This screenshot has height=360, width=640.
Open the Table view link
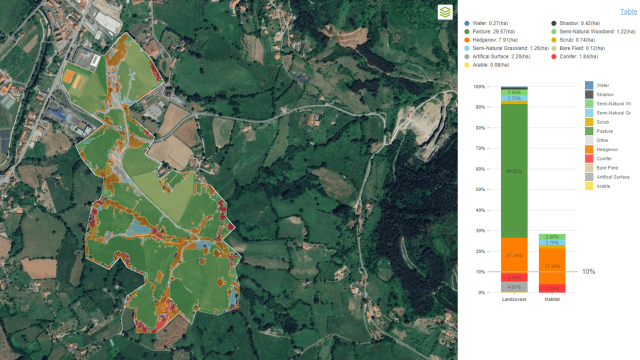click(x=629, y=11)
